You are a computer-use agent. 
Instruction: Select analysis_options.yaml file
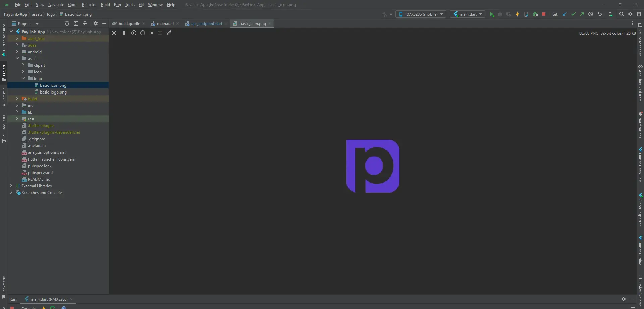[x=47, y=152]
